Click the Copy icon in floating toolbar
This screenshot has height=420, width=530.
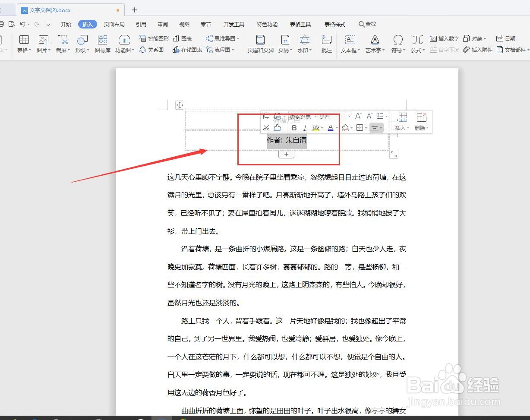pyautogui.click(x=266, y=116)
